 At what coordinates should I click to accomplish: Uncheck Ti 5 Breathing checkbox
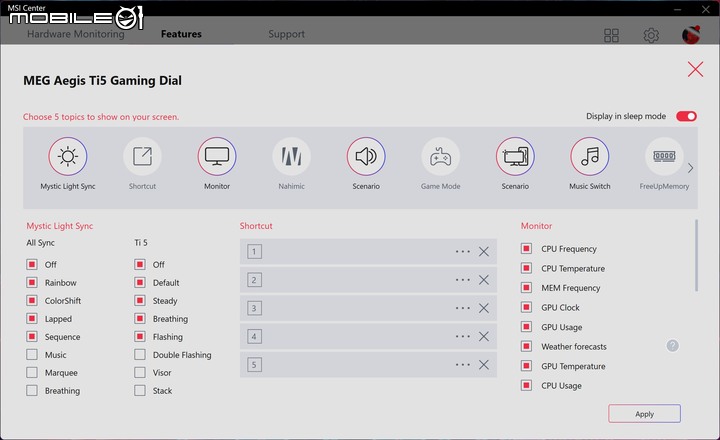[140, 319]
